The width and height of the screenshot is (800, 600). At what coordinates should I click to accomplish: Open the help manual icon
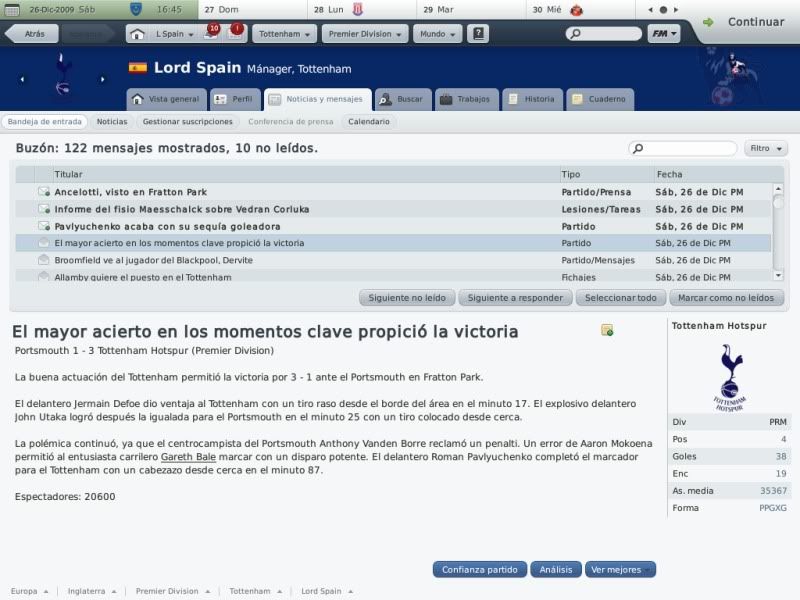478,34
